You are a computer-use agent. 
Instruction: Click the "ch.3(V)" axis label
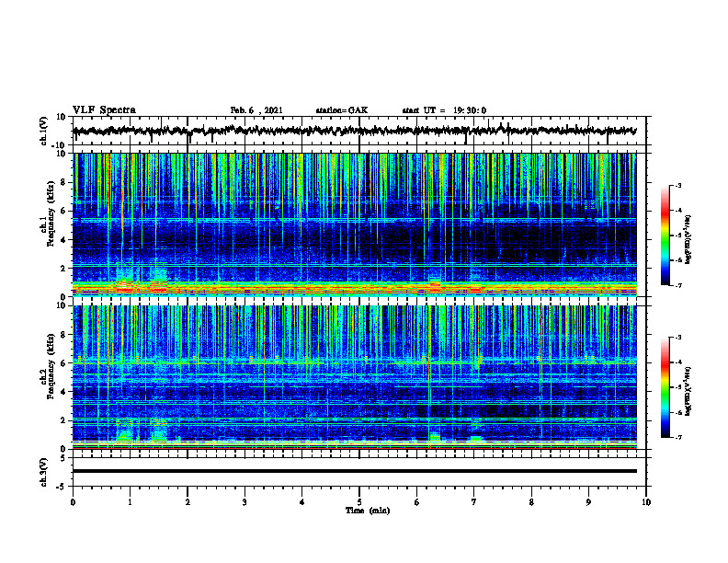tap(44, 473)
